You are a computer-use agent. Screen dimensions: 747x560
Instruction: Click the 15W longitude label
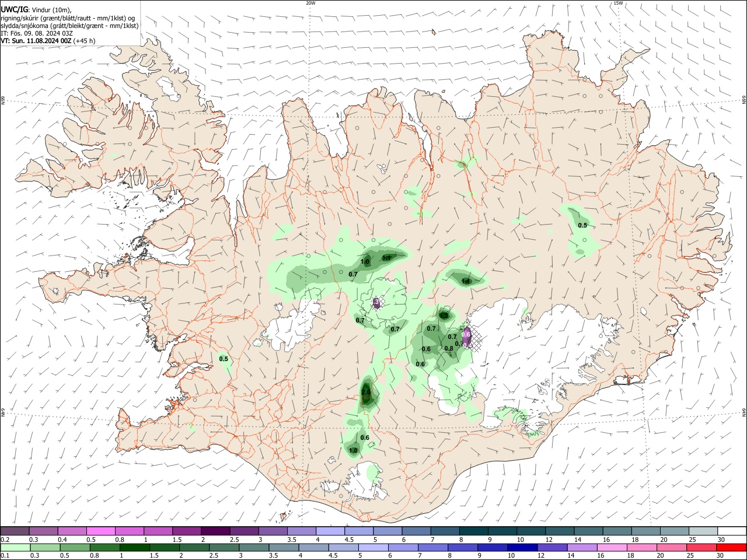(x=618, y=3)
